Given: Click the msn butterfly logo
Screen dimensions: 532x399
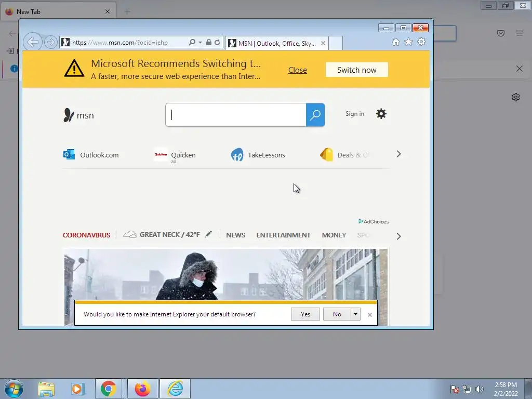Looking at the screenshot, I should pos(79,115).
